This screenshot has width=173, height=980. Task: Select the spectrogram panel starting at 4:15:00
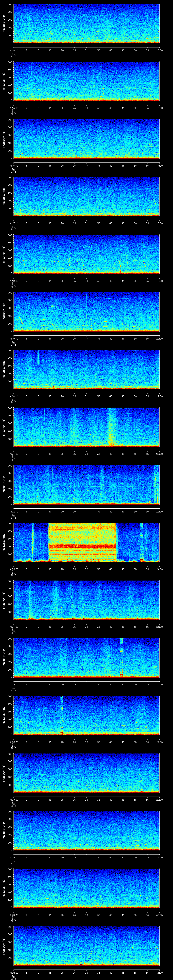click(x=87, y=81)
